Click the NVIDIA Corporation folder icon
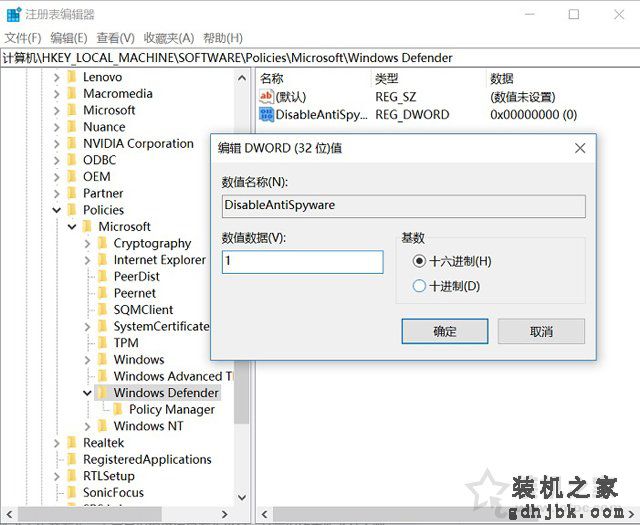Screen dimensions: 640x525 point(72,143)
